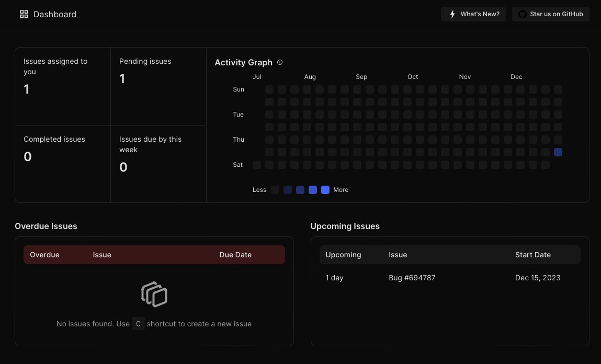Open the Pending issues card
This screenshot has height=364, width=601.
158,86
